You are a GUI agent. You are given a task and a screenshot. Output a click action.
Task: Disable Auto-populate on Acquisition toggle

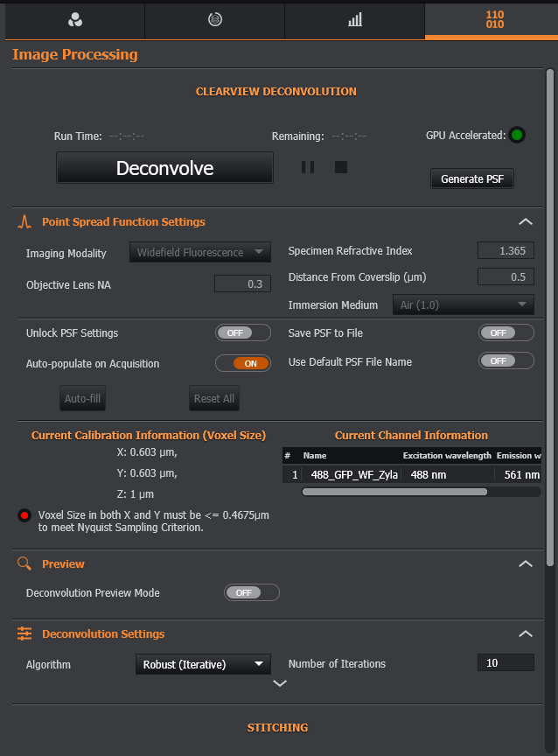(243, 363)
